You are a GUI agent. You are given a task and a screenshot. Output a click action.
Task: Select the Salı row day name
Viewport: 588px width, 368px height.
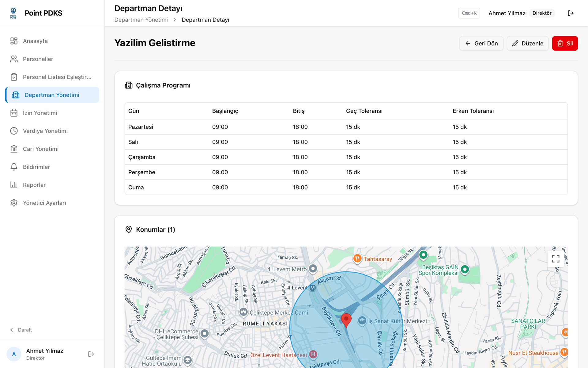(x=133, y=142)
